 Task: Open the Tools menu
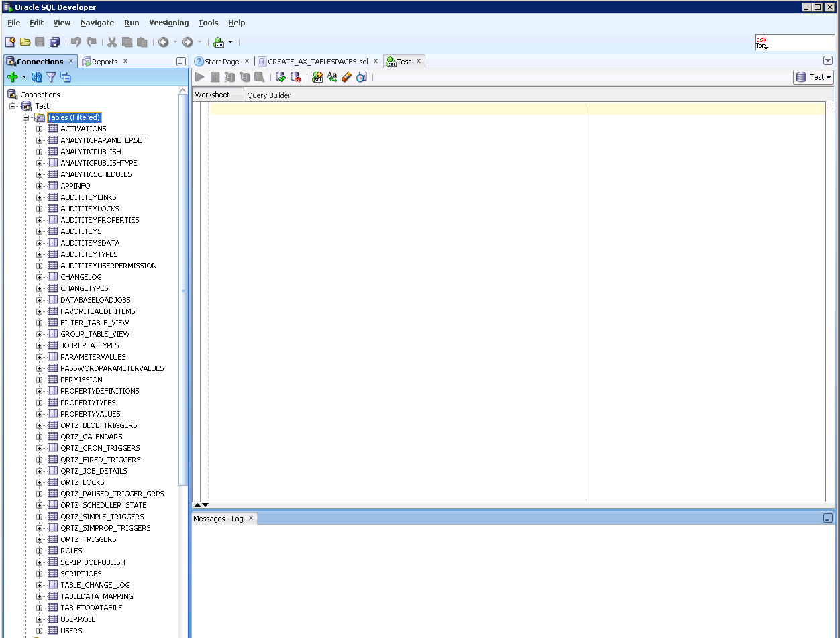click(x=208, y=23)
